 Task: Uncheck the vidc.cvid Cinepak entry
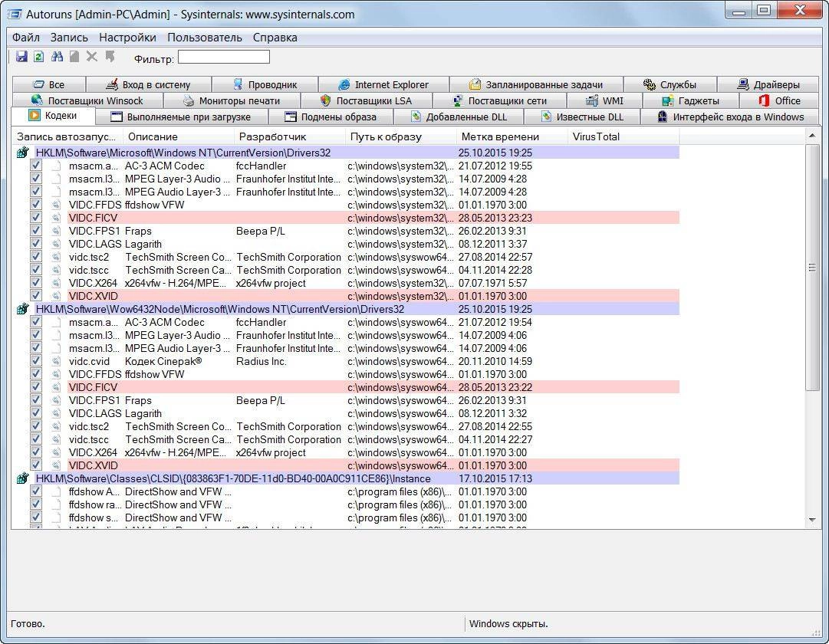pos(36,361)
